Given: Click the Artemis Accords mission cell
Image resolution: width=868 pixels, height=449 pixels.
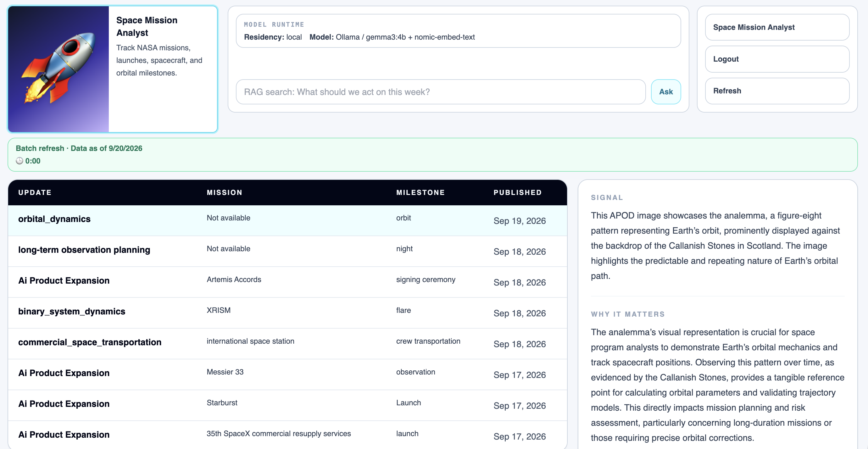Looking at the screenshot, I should tap(233, 279).
